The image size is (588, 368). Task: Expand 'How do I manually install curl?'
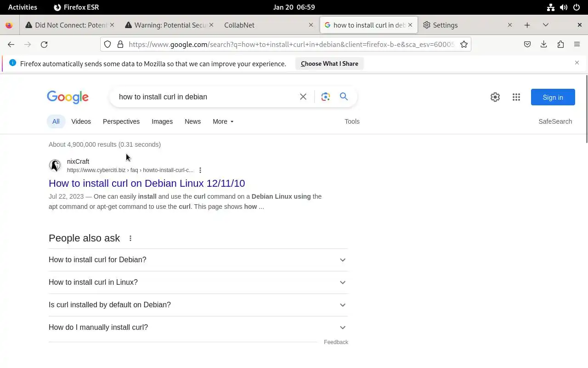click(x=198, y=327)
